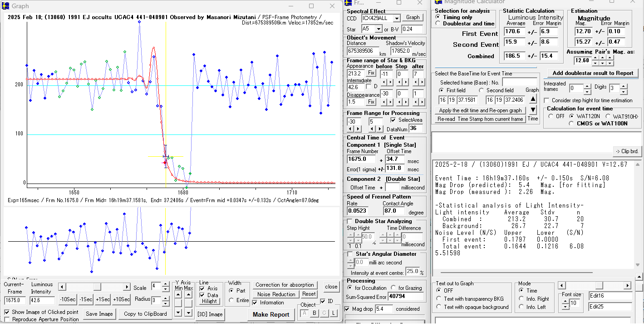644x328 pixels.
Task: Click the B-V value input field
Action: click(x=412, y=30)
